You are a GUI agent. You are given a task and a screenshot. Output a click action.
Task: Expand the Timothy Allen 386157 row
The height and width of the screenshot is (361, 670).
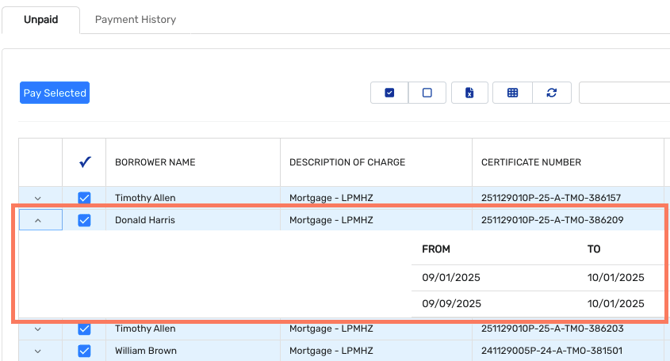pos(38,198)
